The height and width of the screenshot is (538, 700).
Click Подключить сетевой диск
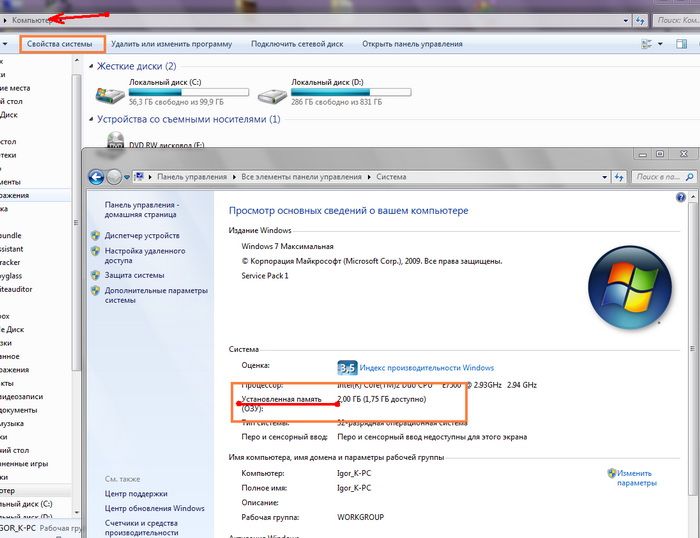297,44
